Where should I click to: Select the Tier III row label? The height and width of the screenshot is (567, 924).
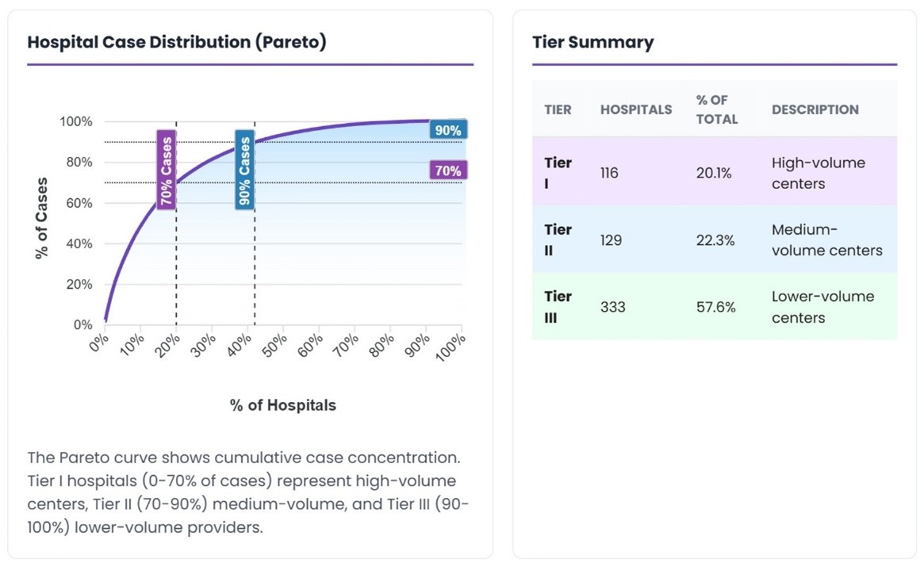[x=558, y=306]
